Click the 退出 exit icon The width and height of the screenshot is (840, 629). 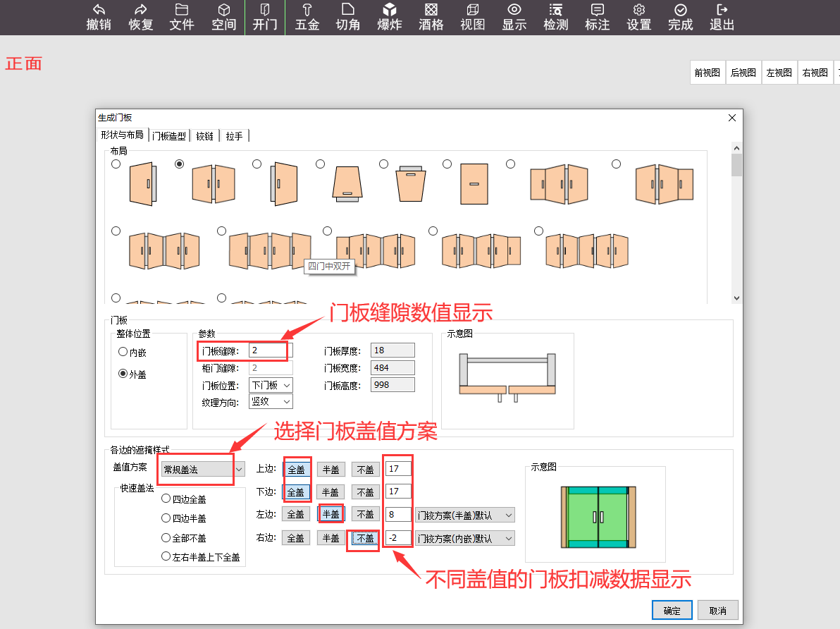722,17
